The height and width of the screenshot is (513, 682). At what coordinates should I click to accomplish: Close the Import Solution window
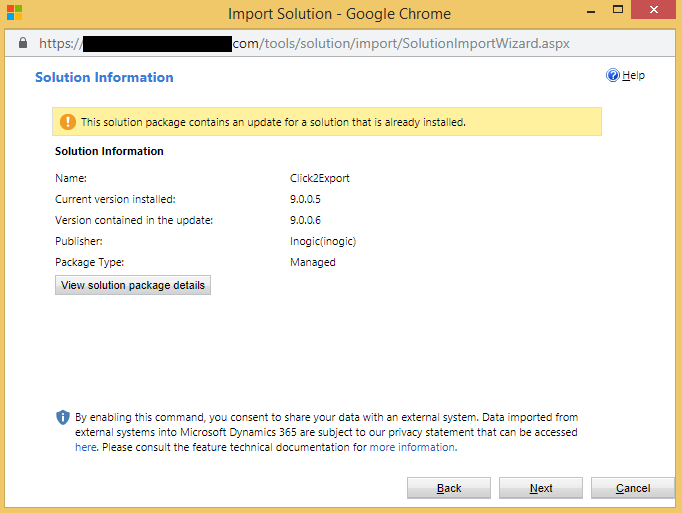653,10
